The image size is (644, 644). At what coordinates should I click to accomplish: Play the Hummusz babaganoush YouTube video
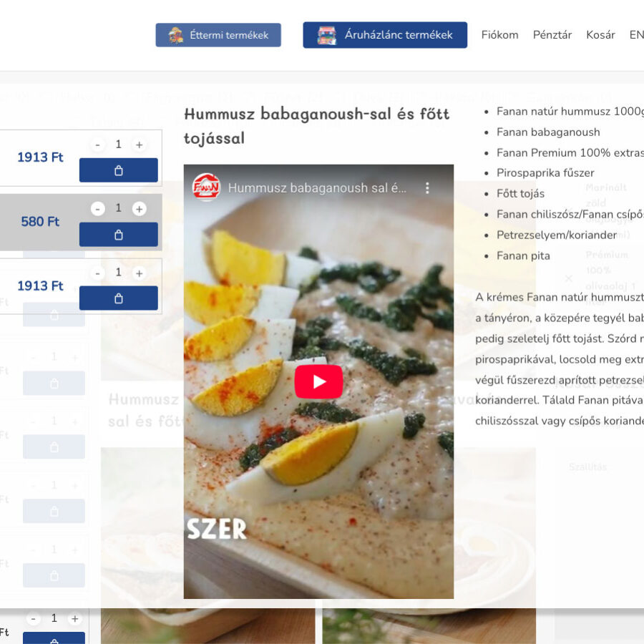[x=318, y=381]
